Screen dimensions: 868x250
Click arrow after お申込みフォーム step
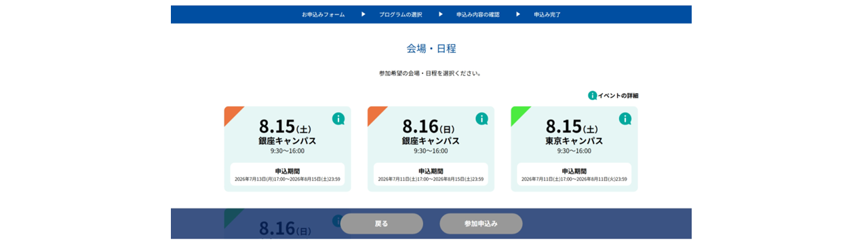pos(363,14)
